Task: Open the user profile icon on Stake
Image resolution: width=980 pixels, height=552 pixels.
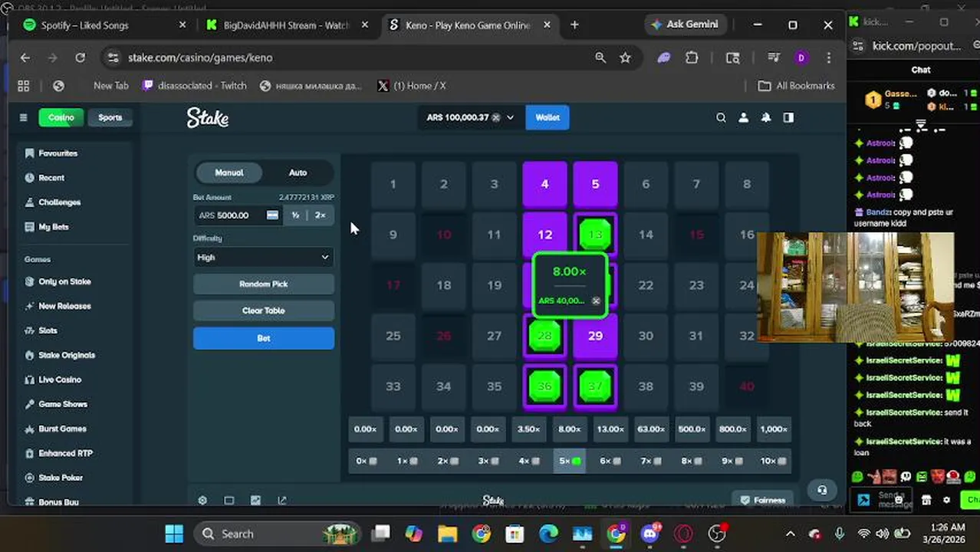Action: click(x=743, y=117)
